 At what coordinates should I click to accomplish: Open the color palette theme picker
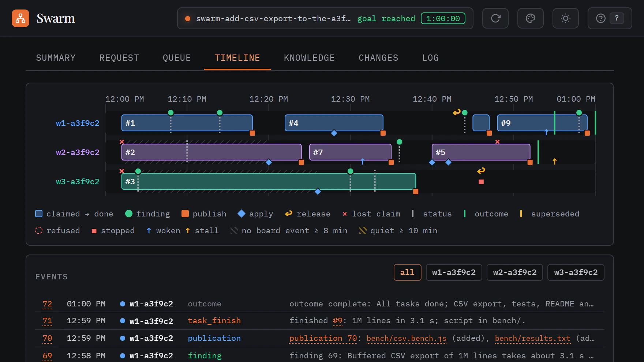tap(531, 18)
